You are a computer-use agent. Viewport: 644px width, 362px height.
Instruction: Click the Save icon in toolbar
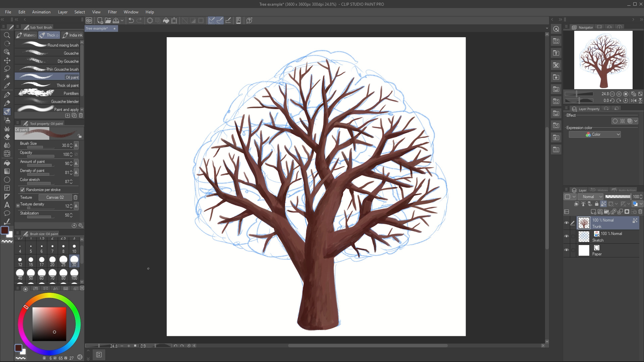click(x=116, y=20)
